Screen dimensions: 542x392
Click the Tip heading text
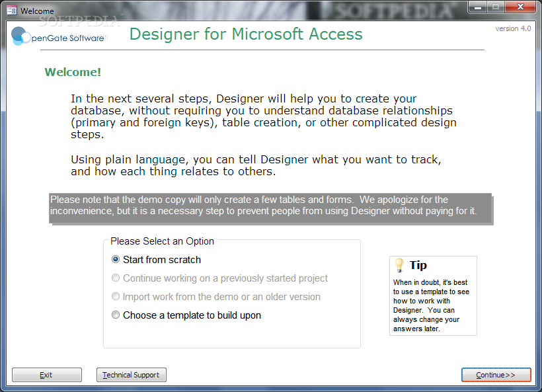[418, 265]
